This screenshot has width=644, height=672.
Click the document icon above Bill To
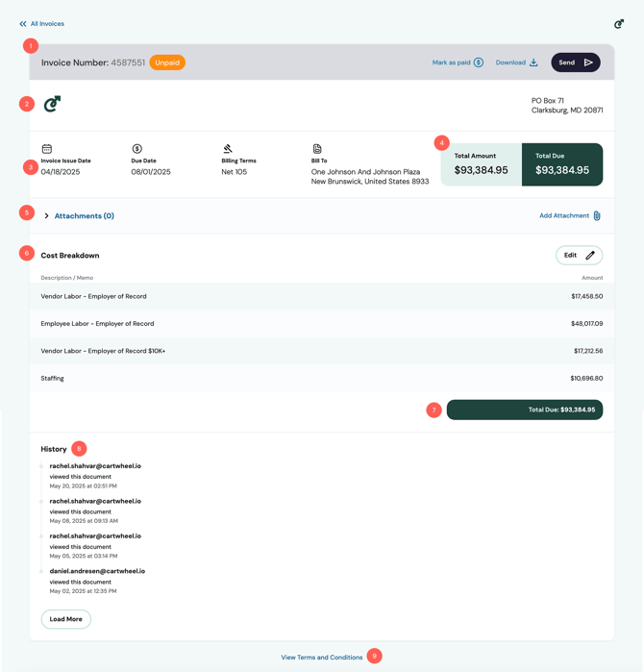click(x=317, y=149)
